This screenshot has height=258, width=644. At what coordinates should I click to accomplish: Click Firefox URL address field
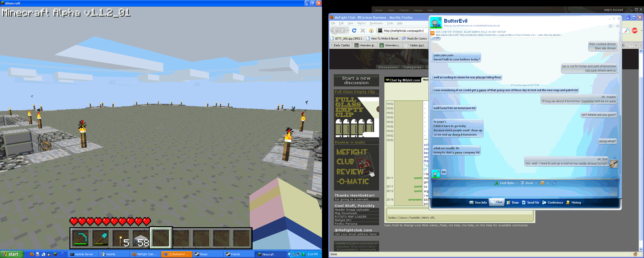tap(403, 31)
